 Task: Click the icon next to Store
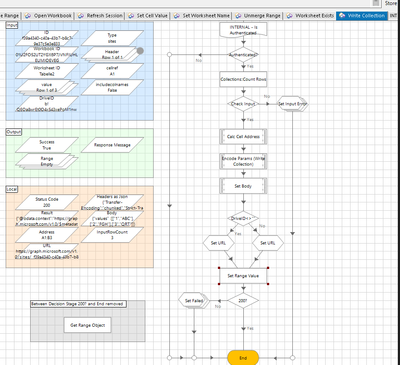coord(376,3)
